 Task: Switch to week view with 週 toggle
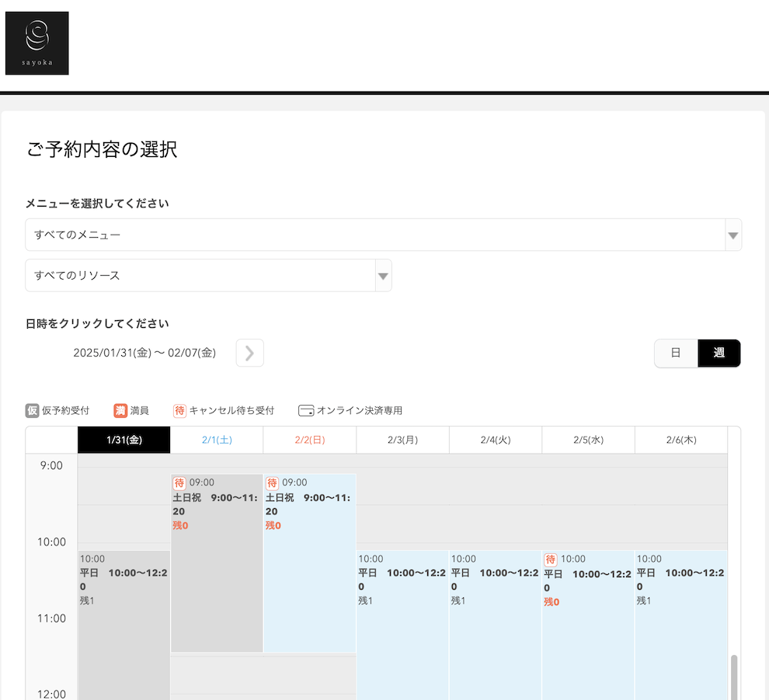point(719,353)
